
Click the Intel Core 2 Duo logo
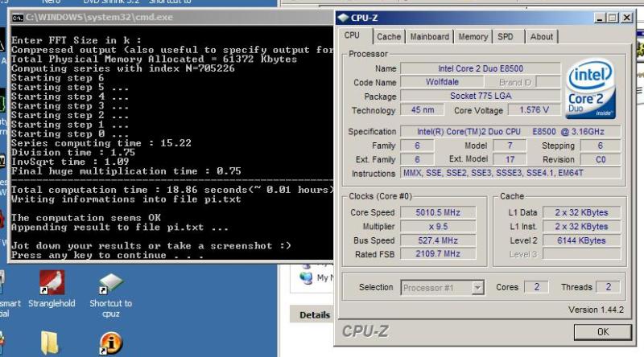pos(591,88)
